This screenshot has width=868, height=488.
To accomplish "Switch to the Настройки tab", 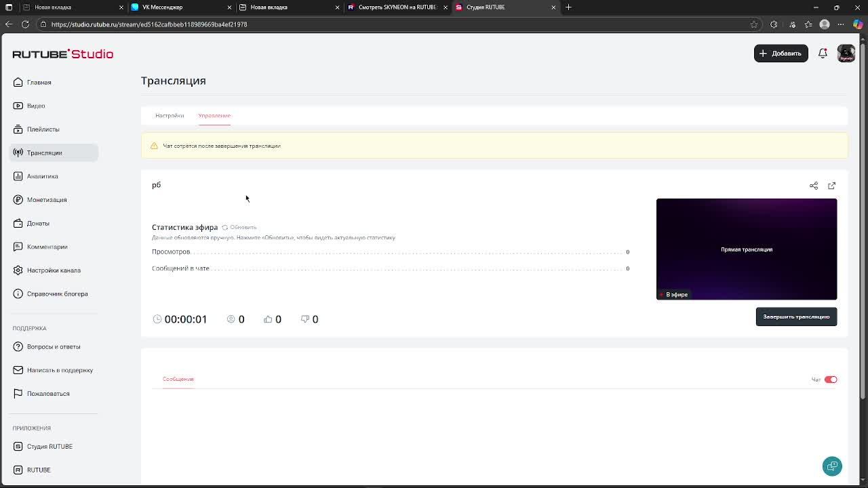I will (x=170, y=115).
